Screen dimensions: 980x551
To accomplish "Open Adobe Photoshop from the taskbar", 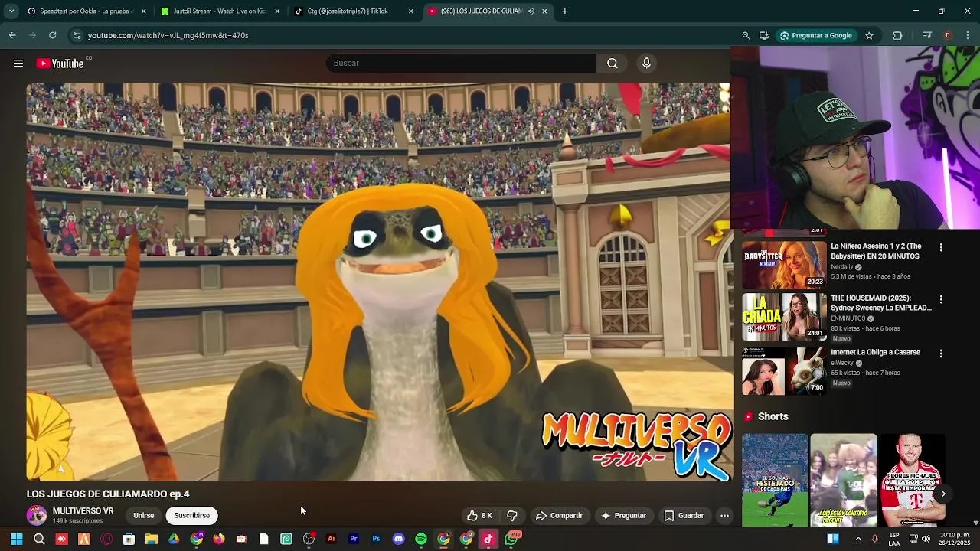I will [376, 539].
